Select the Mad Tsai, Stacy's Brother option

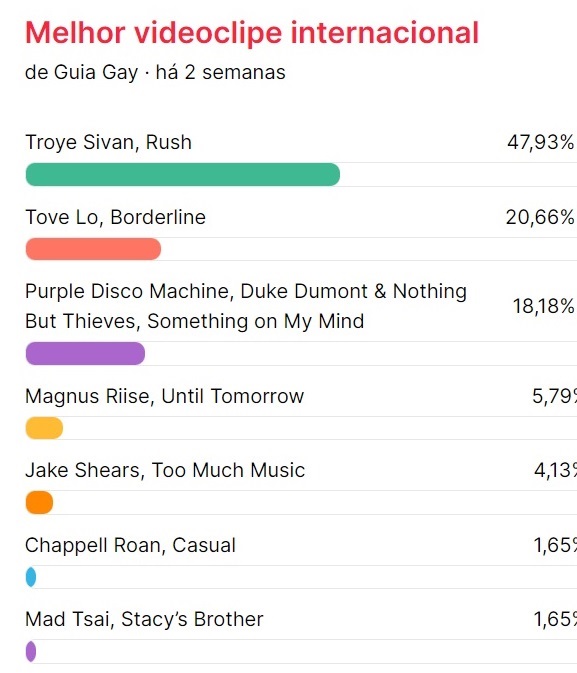coord(144,619)
